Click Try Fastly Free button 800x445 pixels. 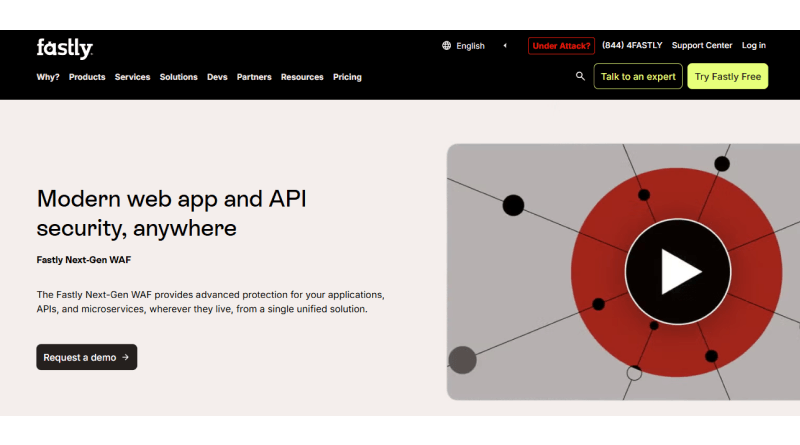tap(728, 77)
